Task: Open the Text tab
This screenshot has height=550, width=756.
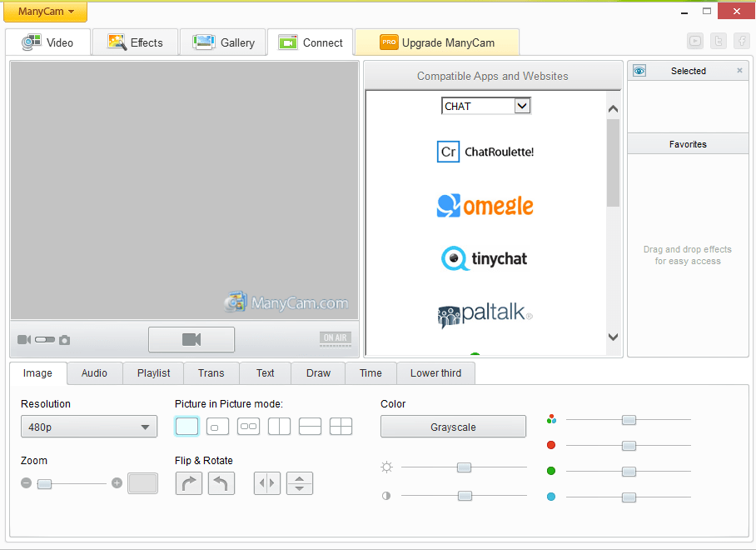Action: (x=265, y=373)
